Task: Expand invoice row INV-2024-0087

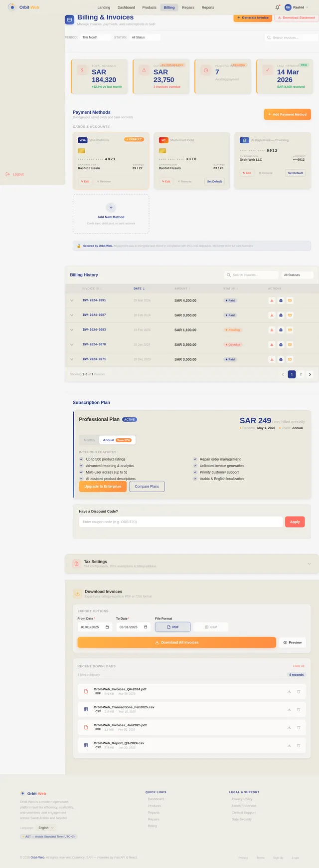Action: (x=72, y=315)
